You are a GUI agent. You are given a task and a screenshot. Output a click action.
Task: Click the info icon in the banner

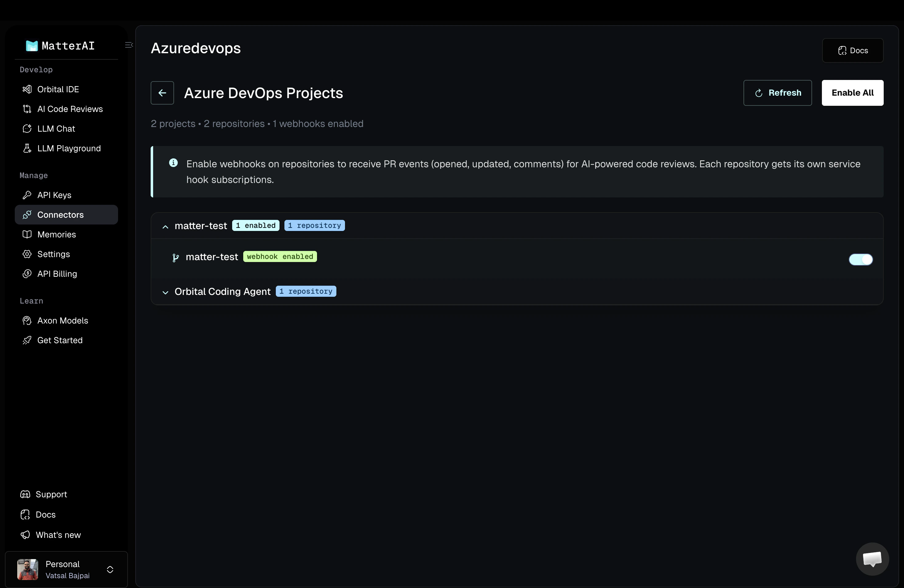[173, 163]
